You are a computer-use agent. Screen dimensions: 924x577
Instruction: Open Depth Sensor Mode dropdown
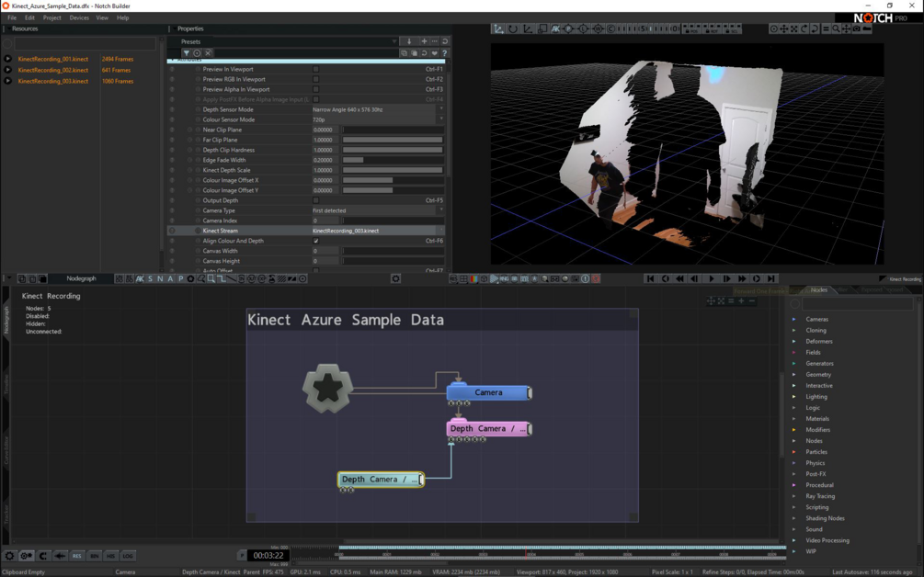tap(378, 109)
